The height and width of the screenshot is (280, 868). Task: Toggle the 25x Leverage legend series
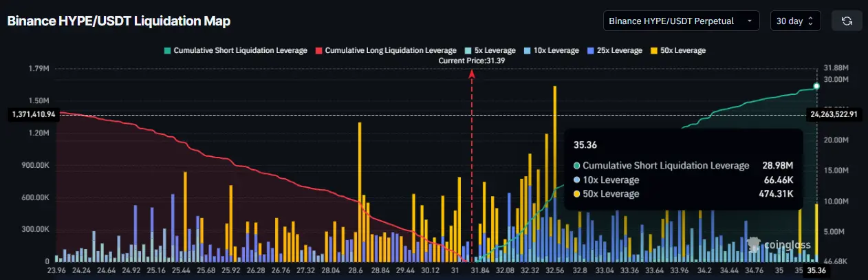[x=615, y=50]
